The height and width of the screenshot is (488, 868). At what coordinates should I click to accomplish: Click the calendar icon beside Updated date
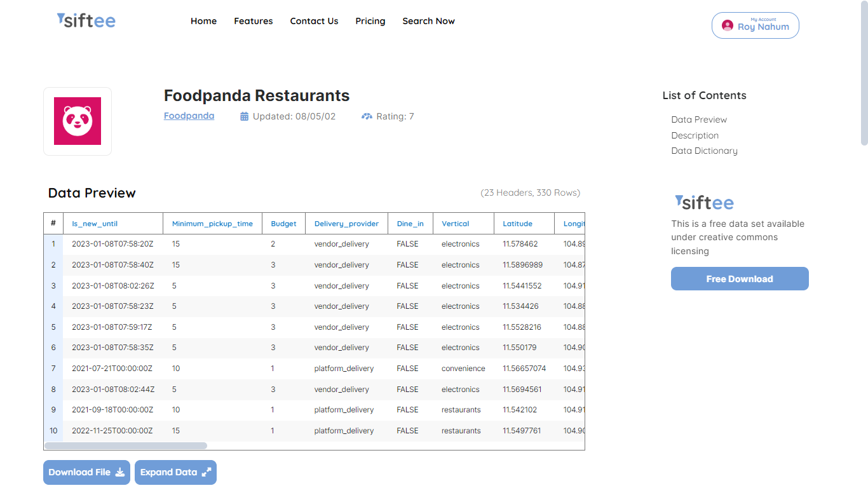point(244,116)
